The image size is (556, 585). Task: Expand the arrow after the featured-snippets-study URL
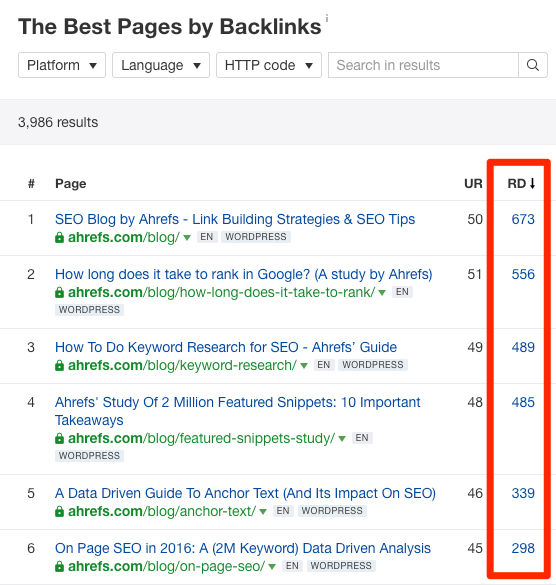342,439
